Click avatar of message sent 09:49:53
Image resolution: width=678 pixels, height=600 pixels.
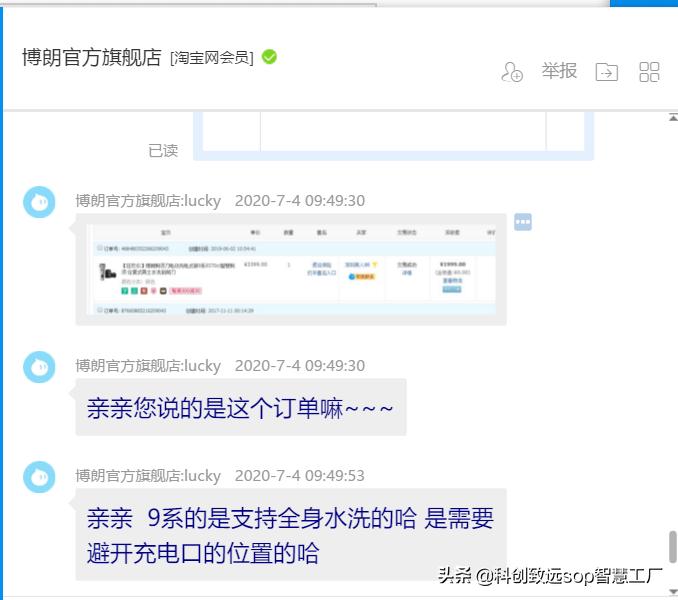(39, 477)
